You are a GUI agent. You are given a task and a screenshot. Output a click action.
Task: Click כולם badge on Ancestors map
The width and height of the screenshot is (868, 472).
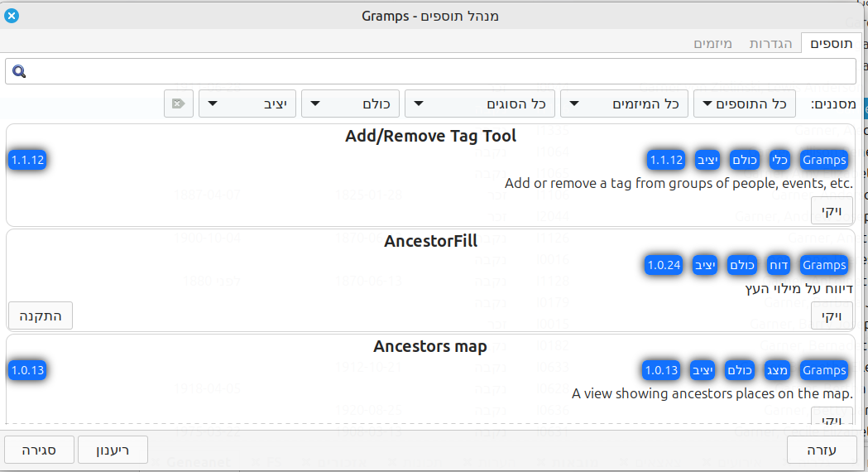[740, 371]
